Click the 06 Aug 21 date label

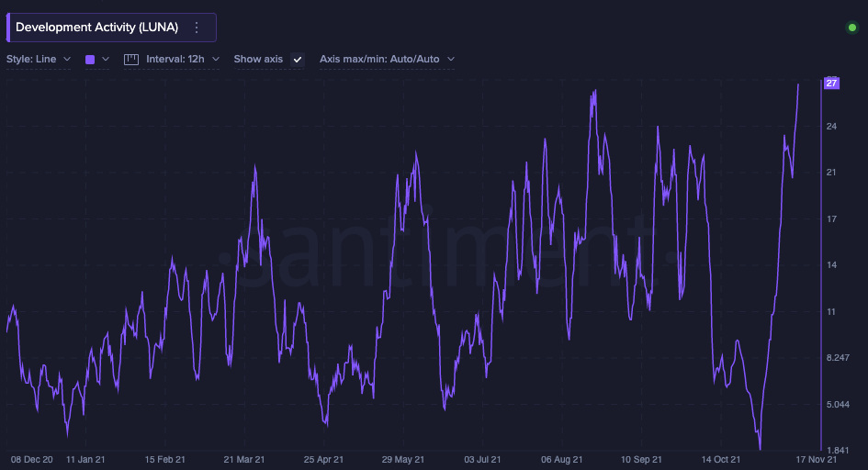click(563, 459)
